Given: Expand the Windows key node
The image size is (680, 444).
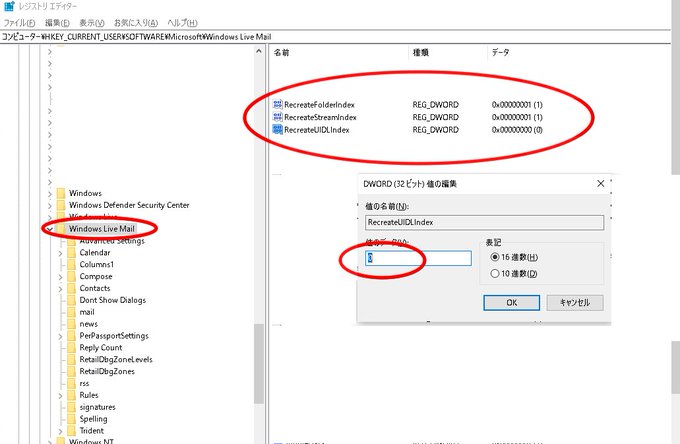Looking at the screenshot, I should [50, 193].
